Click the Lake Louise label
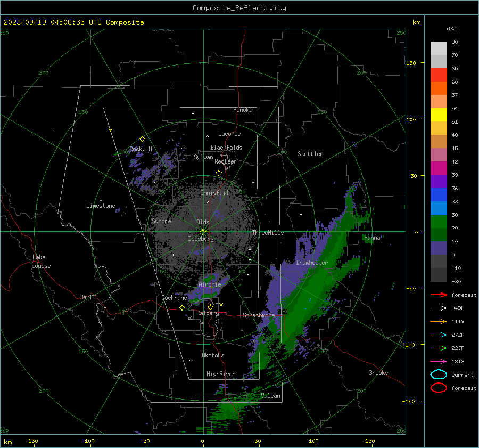 [x=41, y=262]
